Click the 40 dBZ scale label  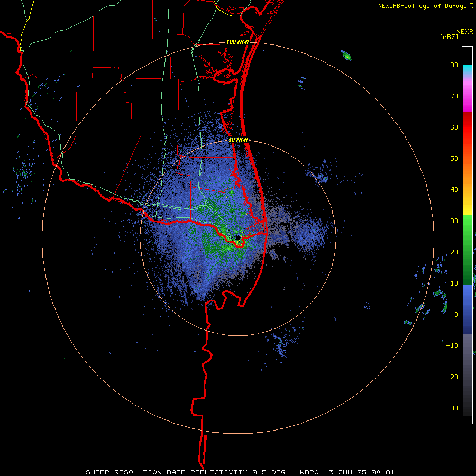[x=454, y=190]
